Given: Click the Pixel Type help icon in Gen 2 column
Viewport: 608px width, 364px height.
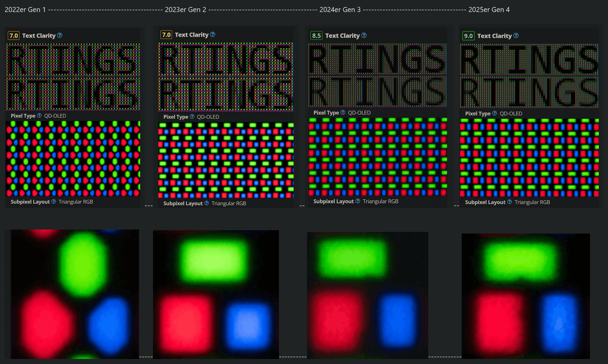Looking at the screenshot, I should (192, 116).
